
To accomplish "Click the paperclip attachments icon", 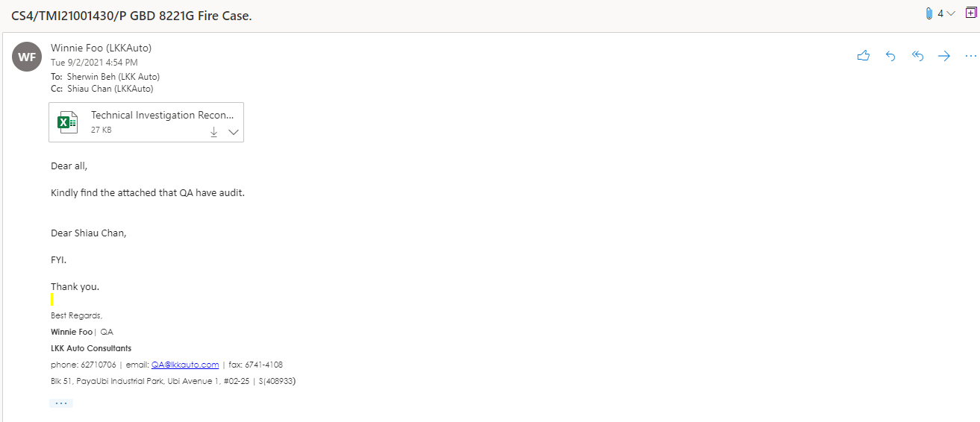I will pos(929,13).
